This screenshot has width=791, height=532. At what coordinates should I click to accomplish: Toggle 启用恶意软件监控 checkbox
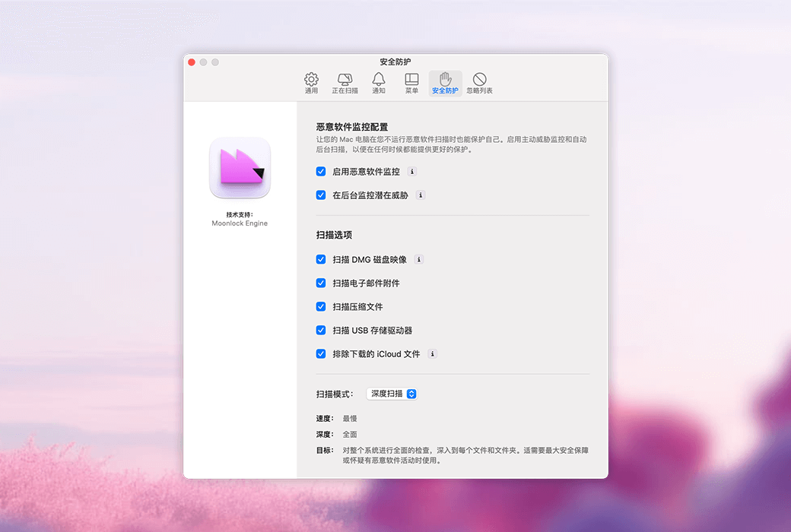pyautogui.click(x=321, y=172)
